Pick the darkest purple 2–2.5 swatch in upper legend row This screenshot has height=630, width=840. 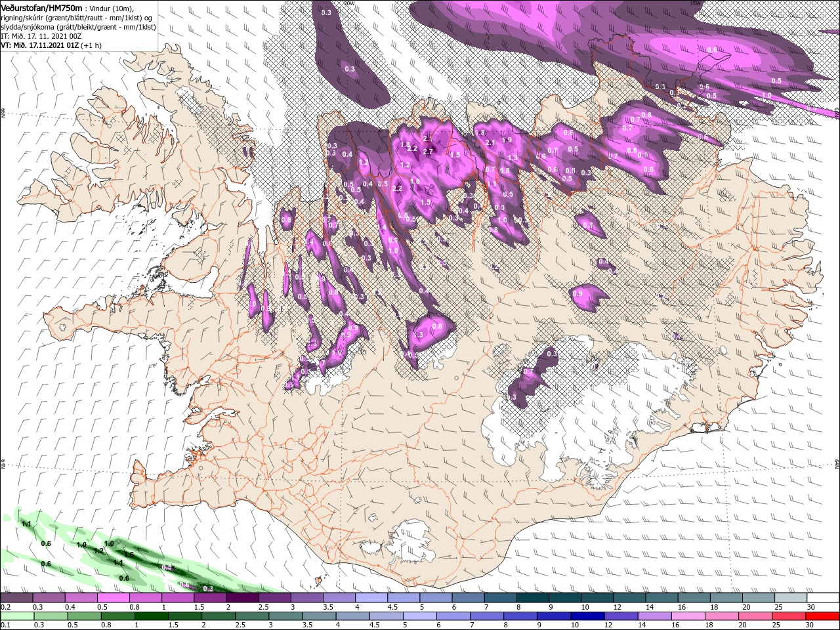coord(242,598)
